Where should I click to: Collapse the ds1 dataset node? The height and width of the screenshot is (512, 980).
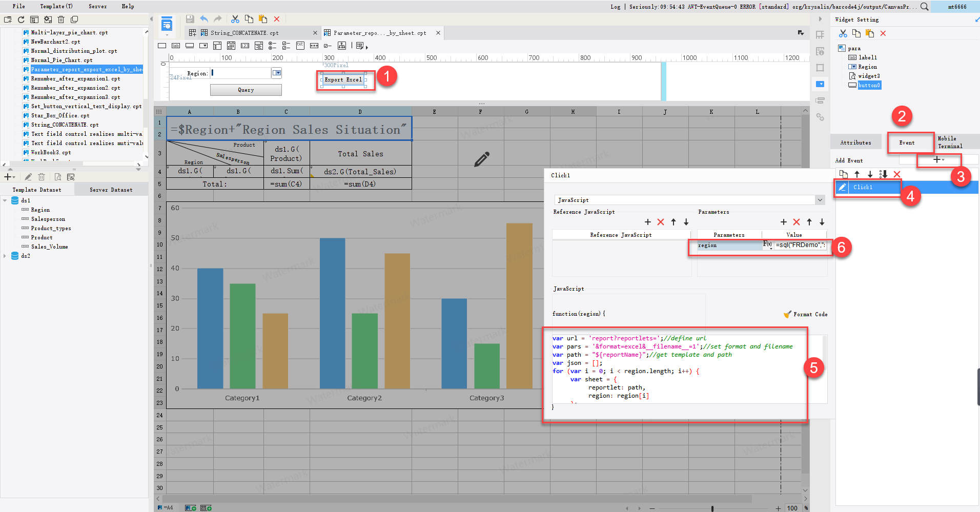pos(6,200)
